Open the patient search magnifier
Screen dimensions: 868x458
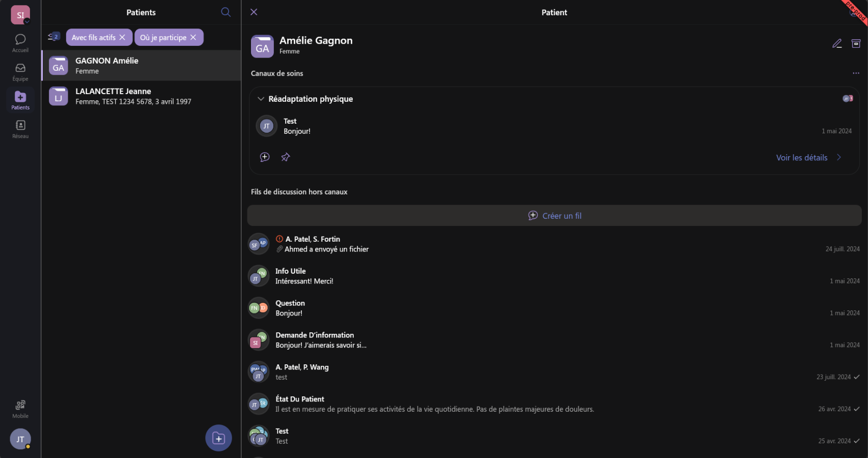point(226,12)
